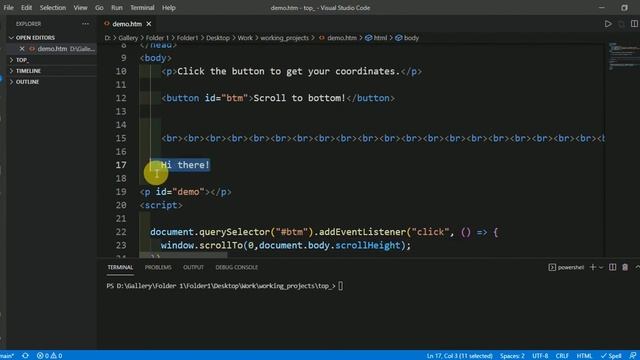This screenshot has height=360, width=640.
Task: Click in the terminal prompt input area
Action: click(x=340, y=286)
